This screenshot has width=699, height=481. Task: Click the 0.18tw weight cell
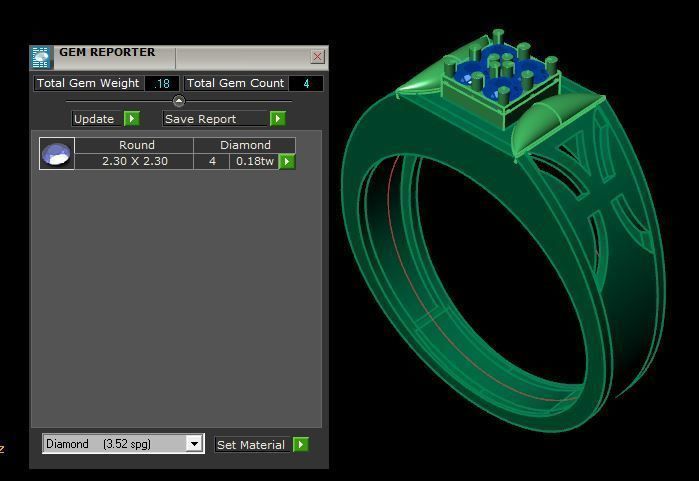click(x=255, y=161)
